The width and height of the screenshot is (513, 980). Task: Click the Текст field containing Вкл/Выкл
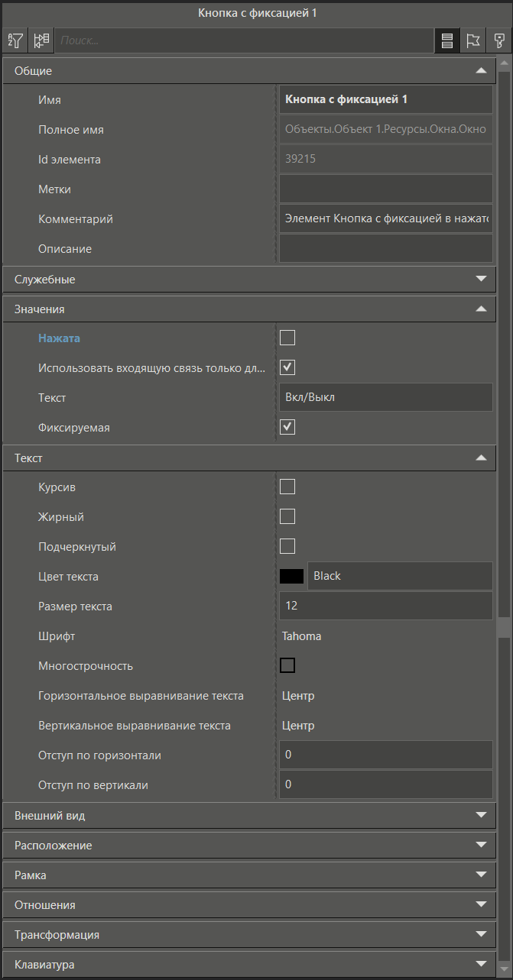[x=385, y=397]
